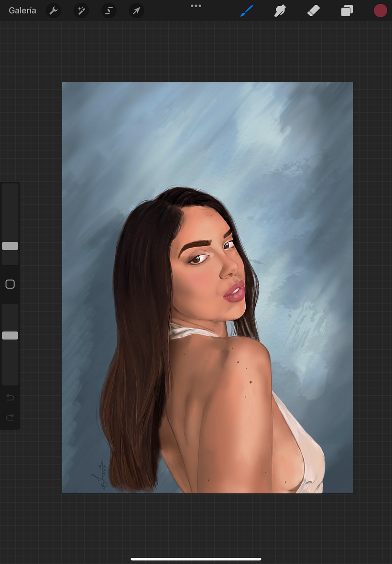
Task: Activate the Transform arrow tool
Action: (x=137, y=11)
